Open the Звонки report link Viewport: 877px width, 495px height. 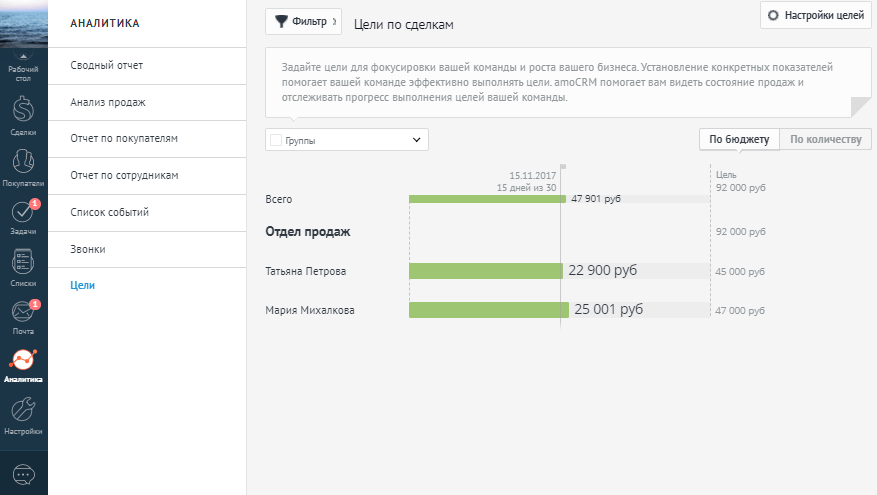click(x=88, y=249)
